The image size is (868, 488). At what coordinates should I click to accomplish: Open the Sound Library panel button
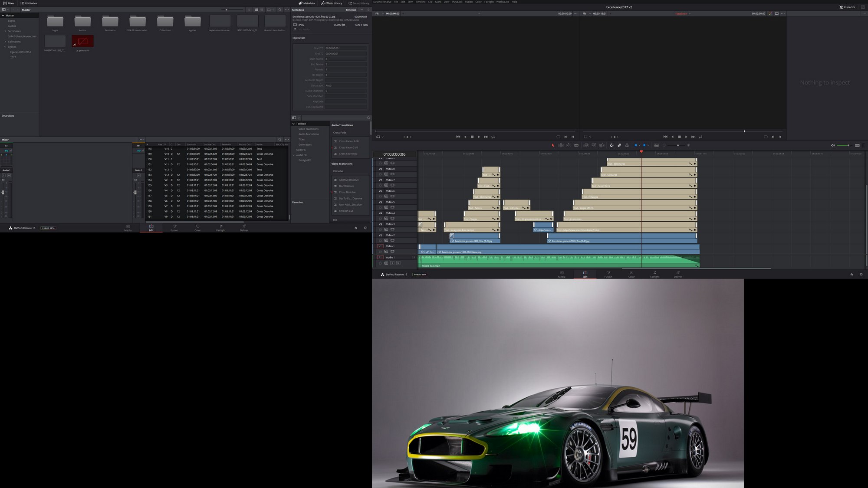click(358, 3)
